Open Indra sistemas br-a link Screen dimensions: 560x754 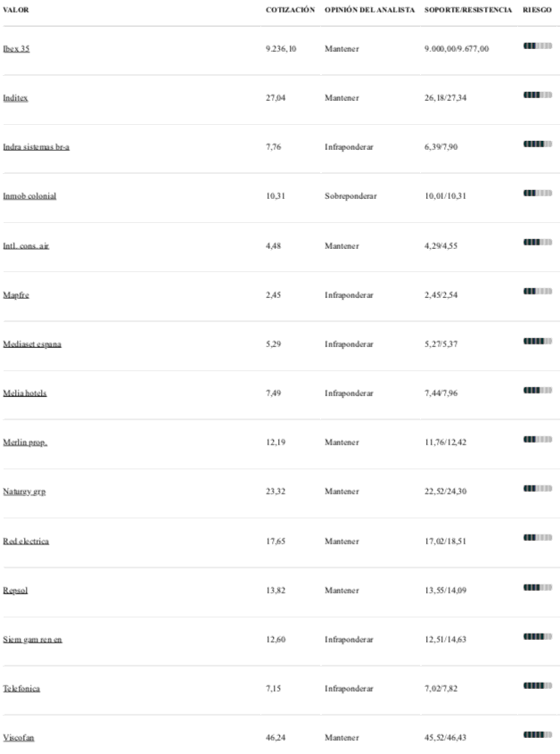coord(36,146)
